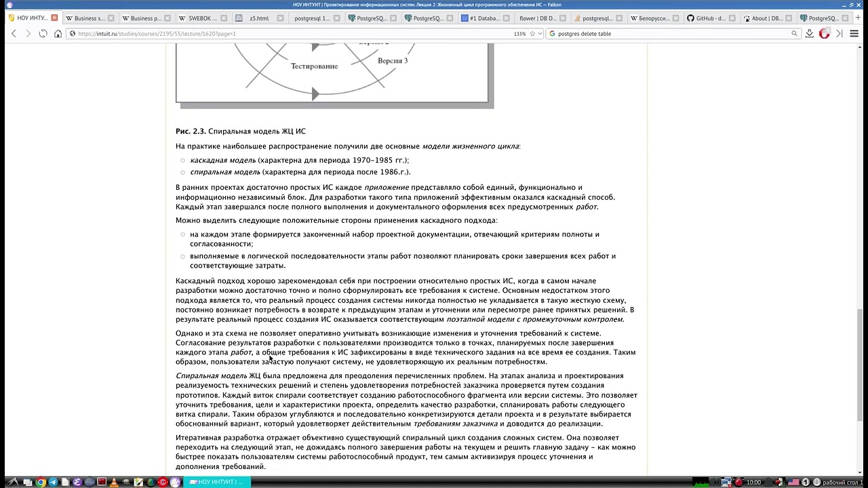Screen dimensions: 868x488
Task: Close the НОУ ИНТУИТ tab
Action: coord(54,18)
